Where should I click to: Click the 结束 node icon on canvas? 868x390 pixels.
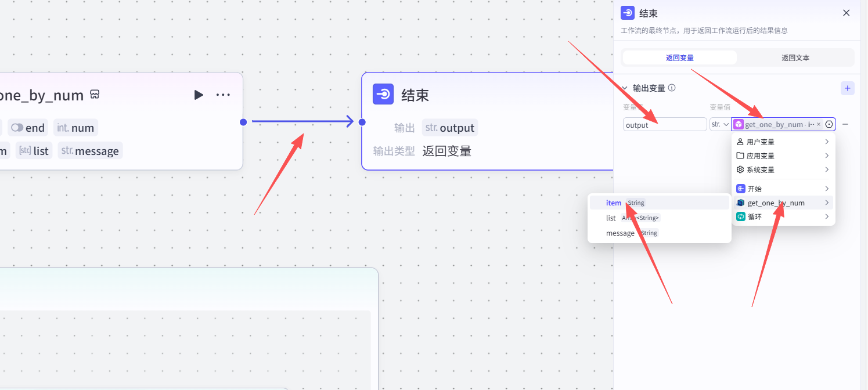[383, 94]
